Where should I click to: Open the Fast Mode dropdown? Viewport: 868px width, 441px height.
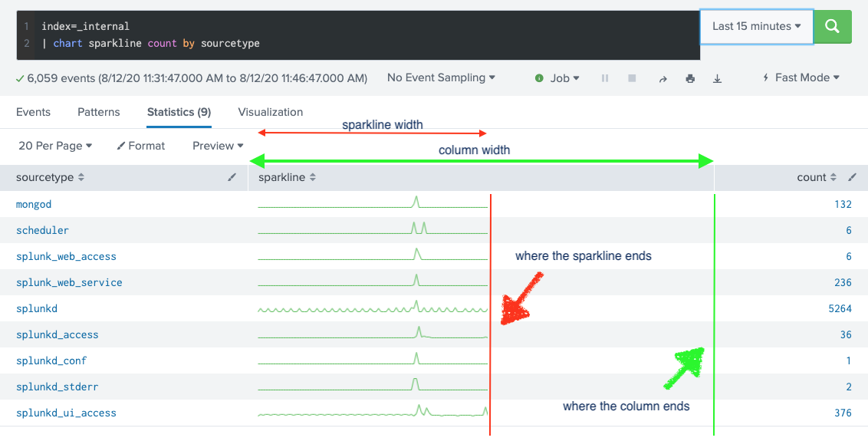tap(801, 78)
